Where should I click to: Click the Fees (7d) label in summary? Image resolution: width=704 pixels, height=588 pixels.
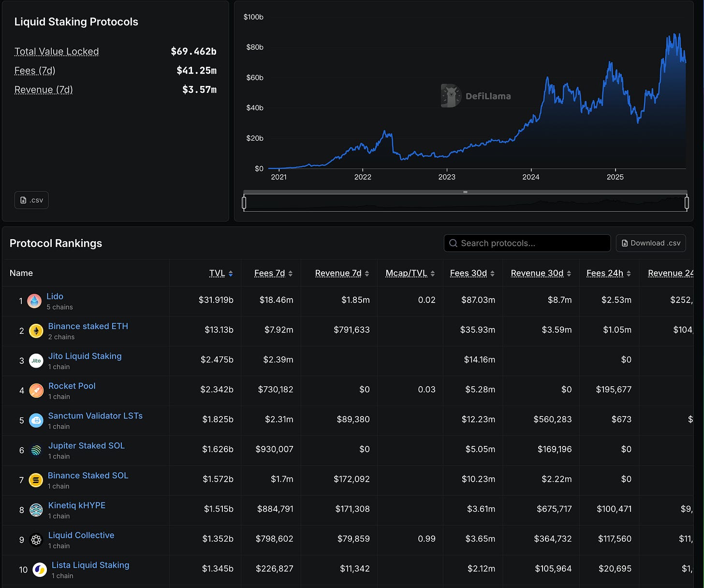35,71
